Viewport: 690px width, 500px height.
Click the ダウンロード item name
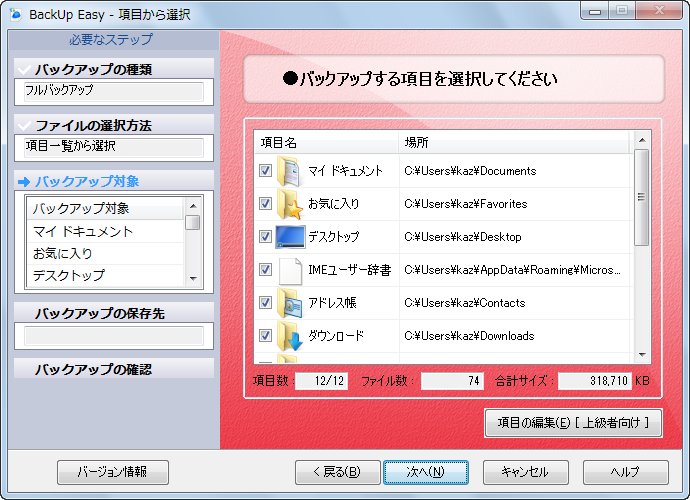336,336
